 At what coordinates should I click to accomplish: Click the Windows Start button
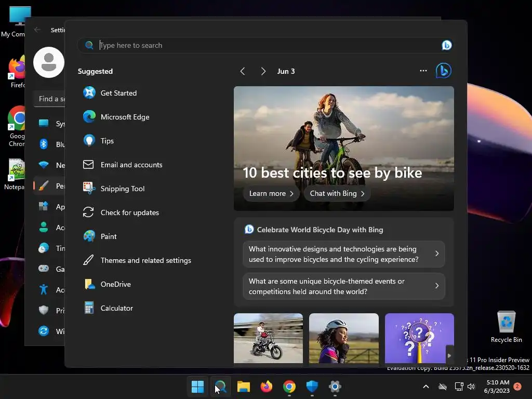tap(197, 387)
